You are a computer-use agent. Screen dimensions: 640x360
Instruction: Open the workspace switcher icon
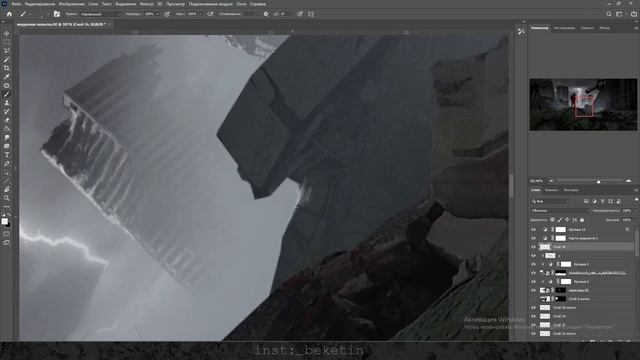tap(619, 14)
